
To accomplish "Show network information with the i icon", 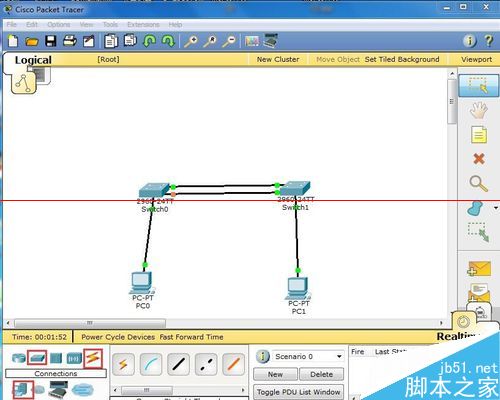I will point(470,41).
